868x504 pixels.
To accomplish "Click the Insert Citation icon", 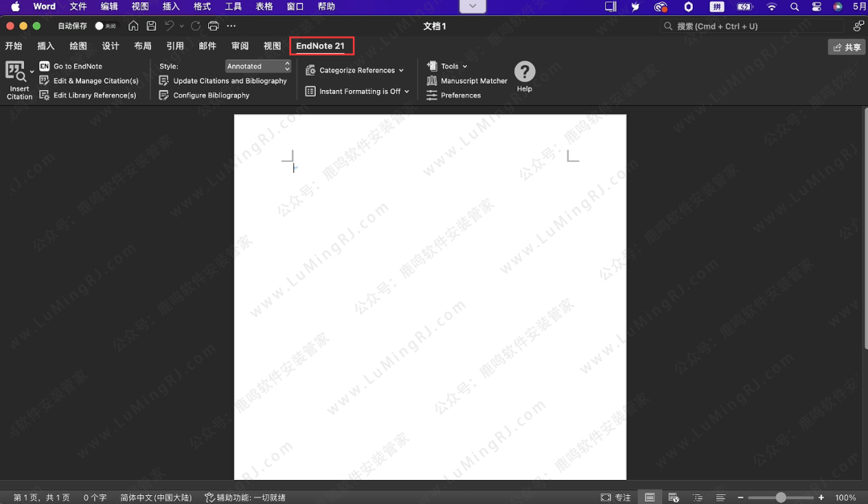I will pyautogui.click(x=15, y=72).
